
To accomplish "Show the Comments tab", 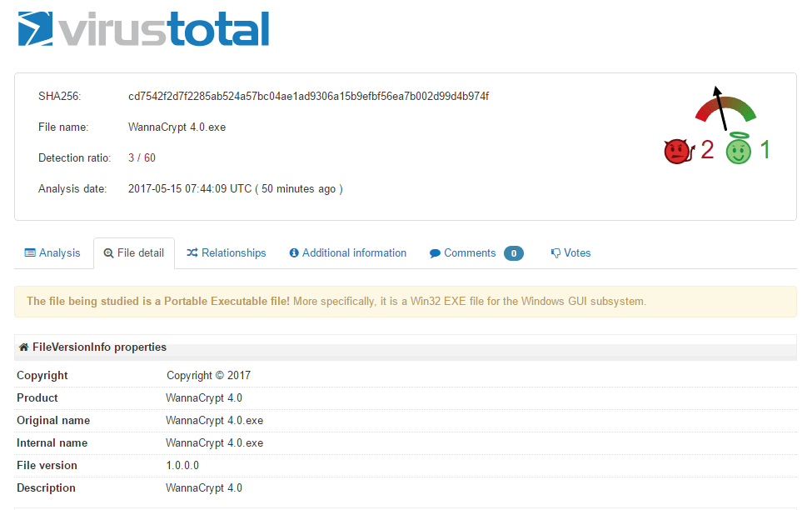I will pos(476,253).
